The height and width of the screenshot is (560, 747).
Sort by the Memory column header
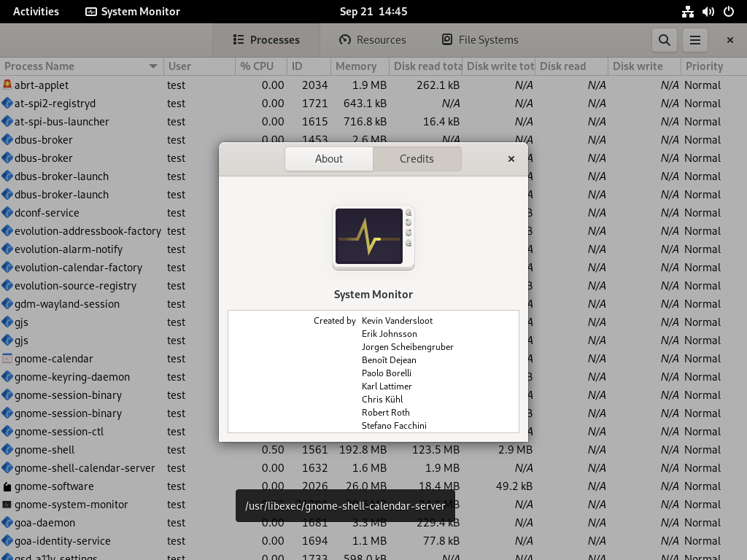(x=360, y=66)
